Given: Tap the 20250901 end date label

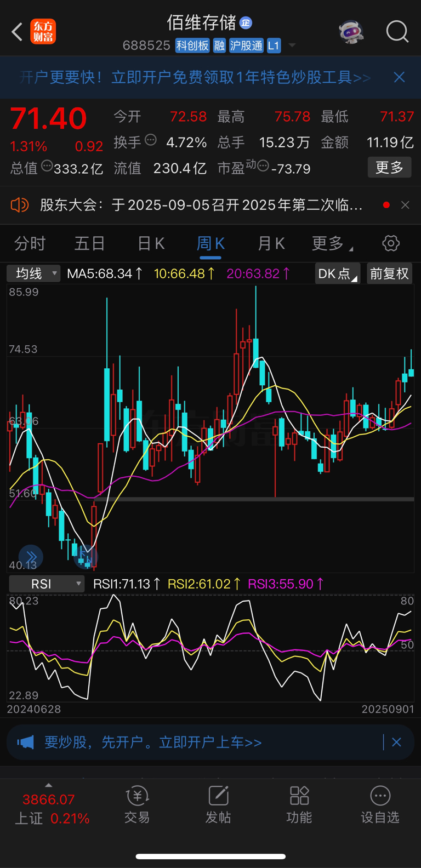Looking at the screenshot, I should (x=388, y=709).
